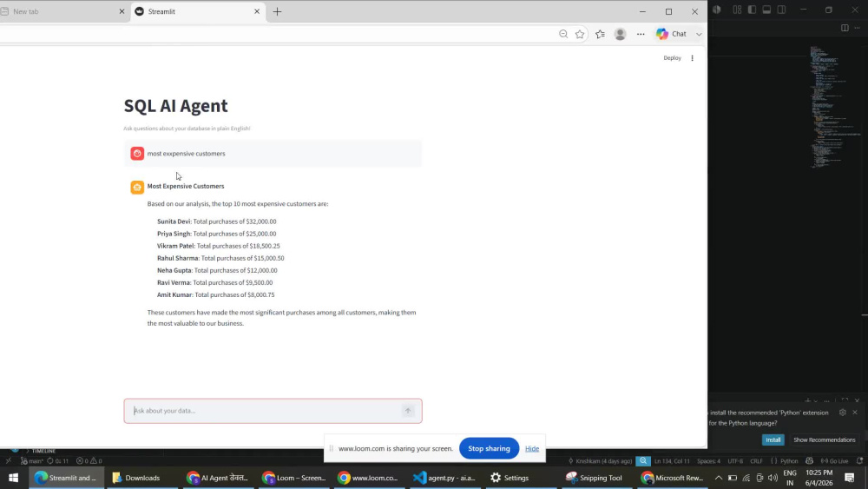The image size is (868, 489).
Task: Click Go Live in VS Code status bar
Action: click(835, 460)
